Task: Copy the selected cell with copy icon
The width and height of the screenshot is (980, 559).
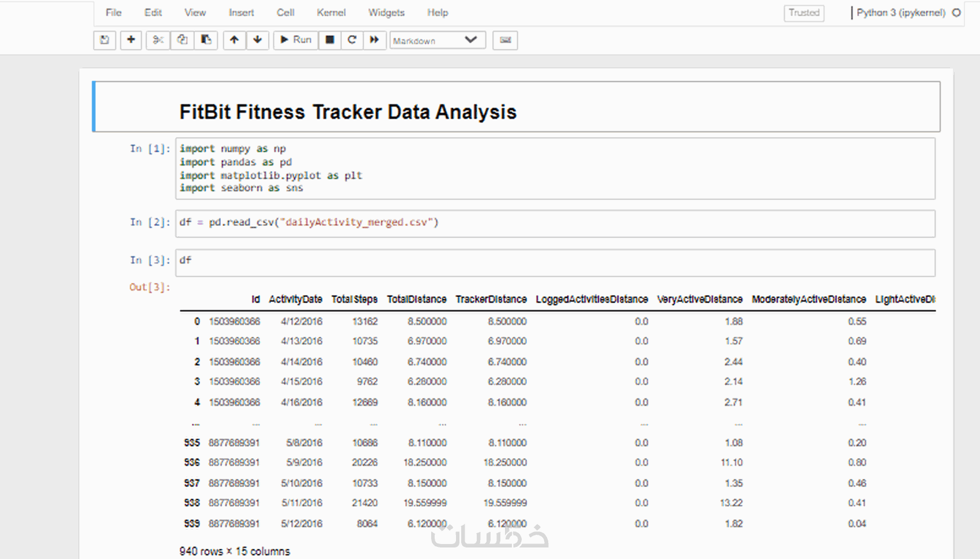Action: click(182, 40)
